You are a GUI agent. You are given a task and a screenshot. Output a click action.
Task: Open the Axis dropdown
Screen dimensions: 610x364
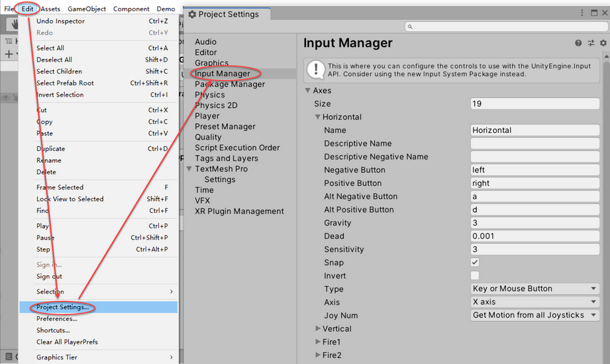click(534, 302)
